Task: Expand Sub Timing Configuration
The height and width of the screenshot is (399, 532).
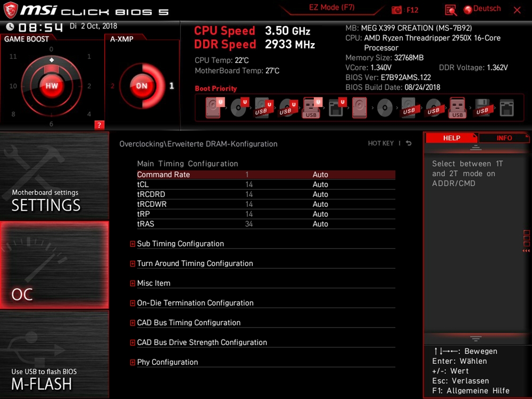Action: 132,244
